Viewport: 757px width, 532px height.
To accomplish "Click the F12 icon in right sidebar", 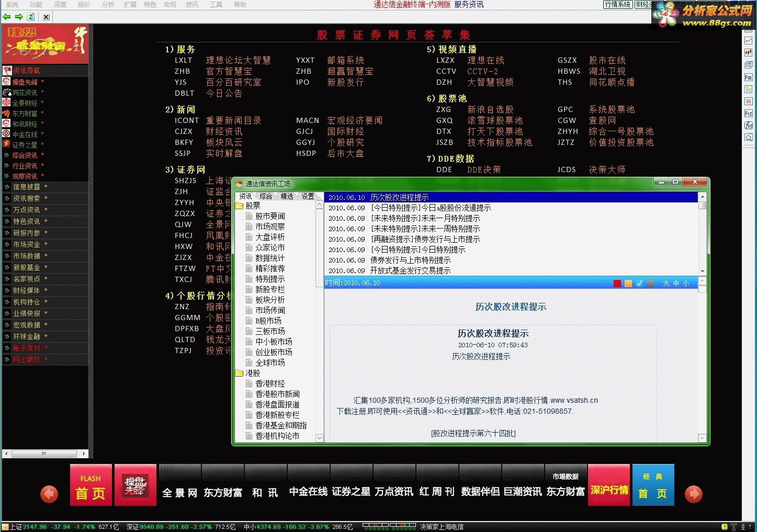I will [749, 114].
